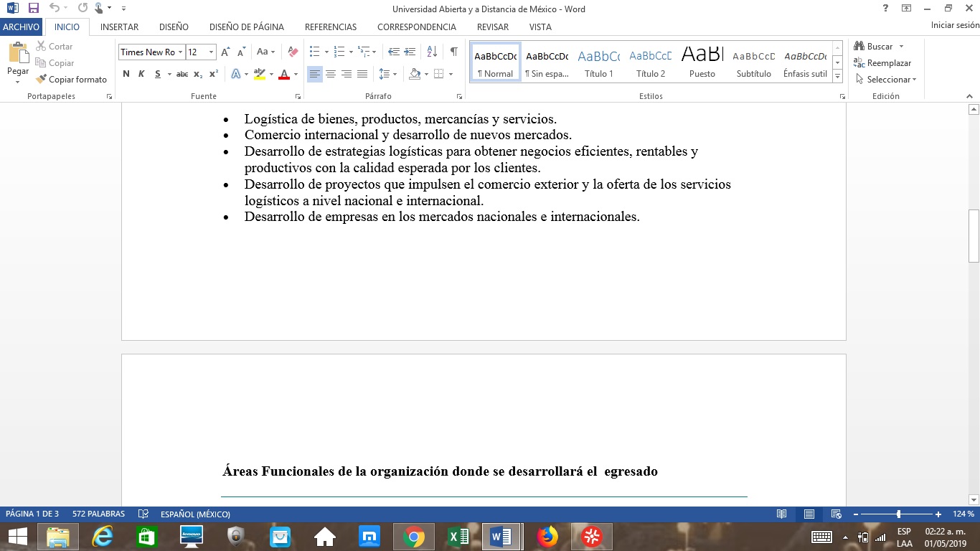The height and width of the screenshot is (551, 980).
Task: Apply the red font color
Action: pyautogui.click(x=284, y=74)
